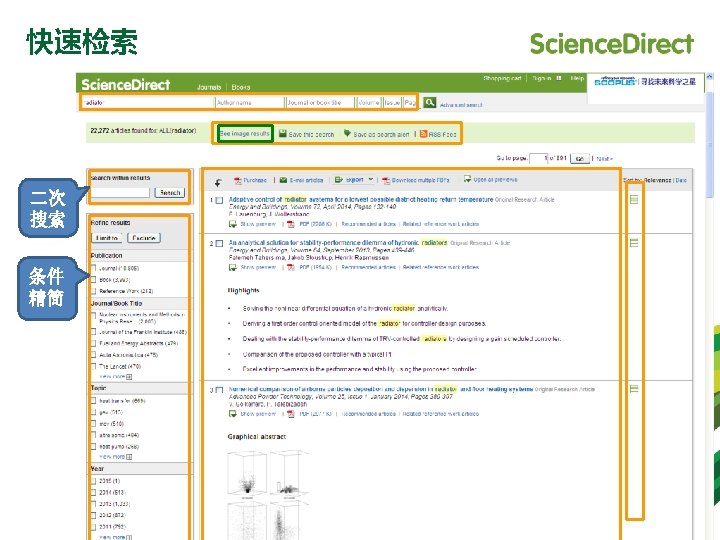Click the Show preview icon under article 3
This screenshot has height=540, width=720.
click(232, 414)
